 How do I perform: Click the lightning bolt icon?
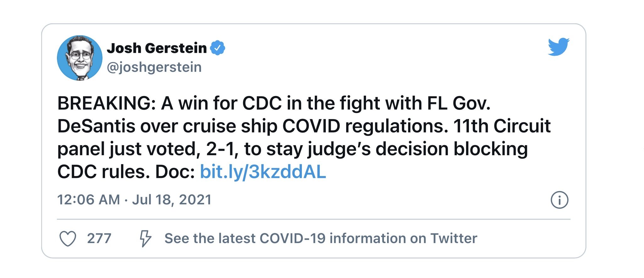[145, 238]
